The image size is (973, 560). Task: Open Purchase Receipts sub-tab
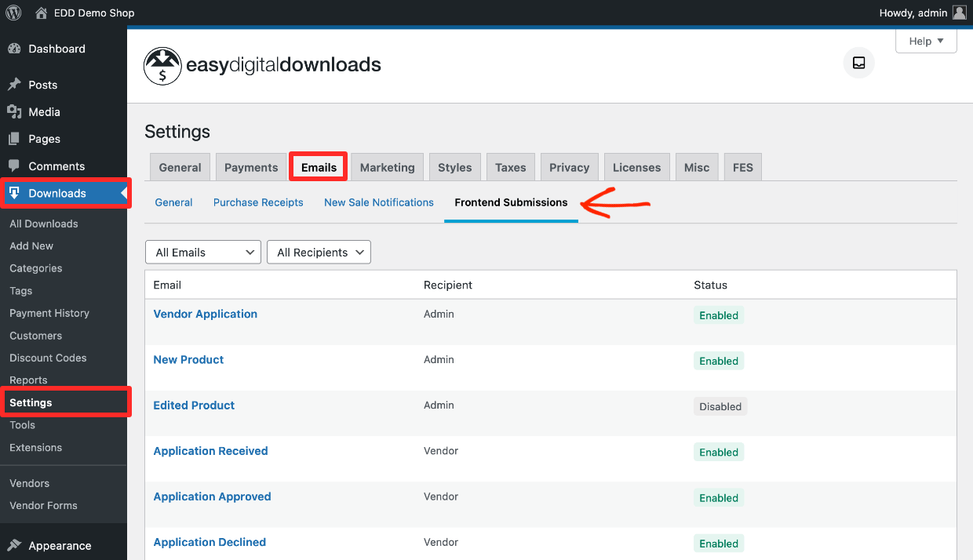coord(258,202)
